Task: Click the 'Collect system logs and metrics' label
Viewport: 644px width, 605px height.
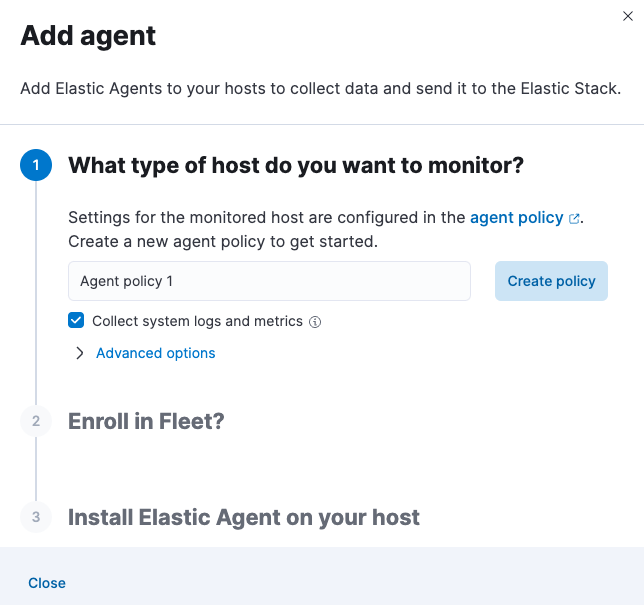Action: (x=197, y=321)
